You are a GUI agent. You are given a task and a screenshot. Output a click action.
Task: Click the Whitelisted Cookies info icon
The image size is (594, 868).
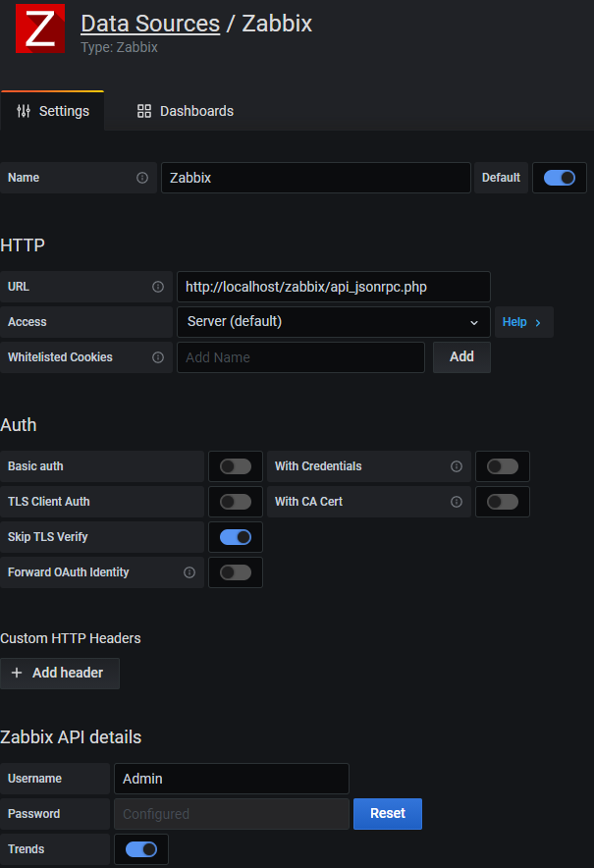158,357
